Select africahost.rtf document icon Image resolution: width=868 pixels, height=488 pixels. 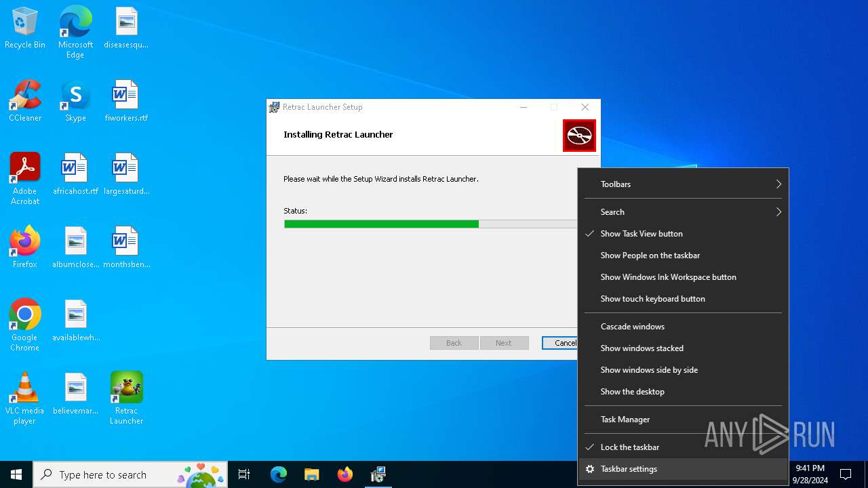click(75, 174)
